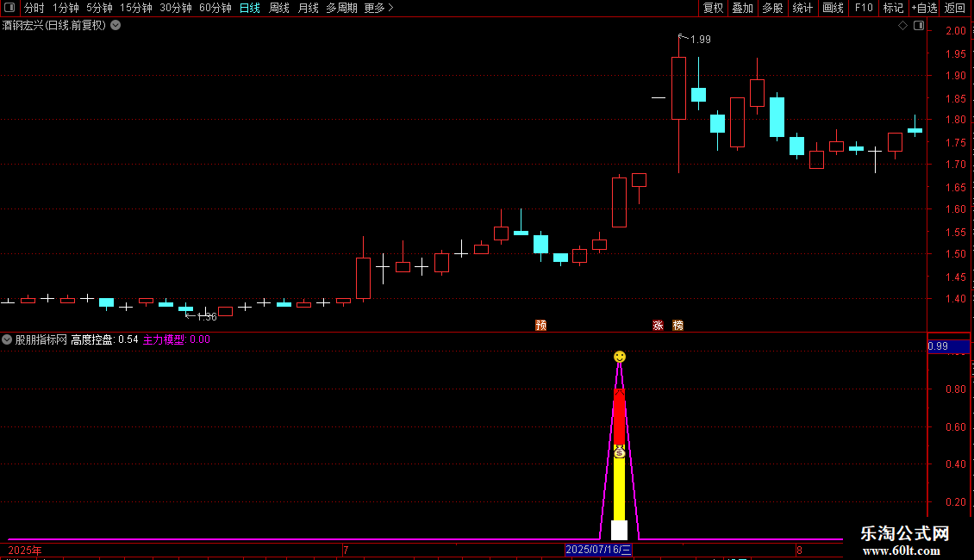Click the money bag signal icon
The height and width of the screenshot is (560, 974).
[x=620, y=452]
